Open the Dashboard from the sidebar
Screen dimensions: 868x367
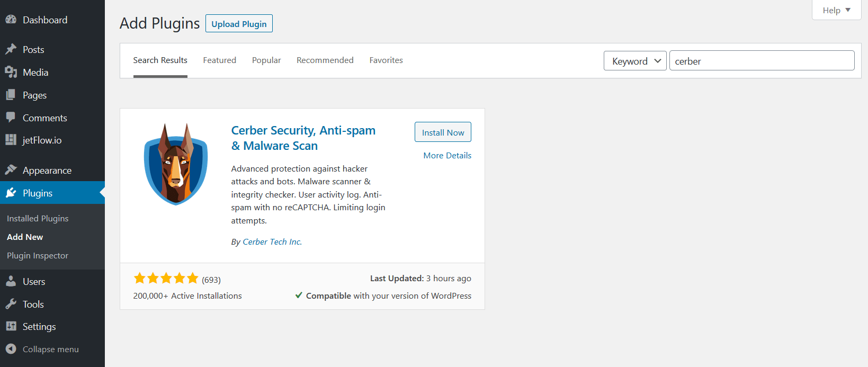pos(11,19)
